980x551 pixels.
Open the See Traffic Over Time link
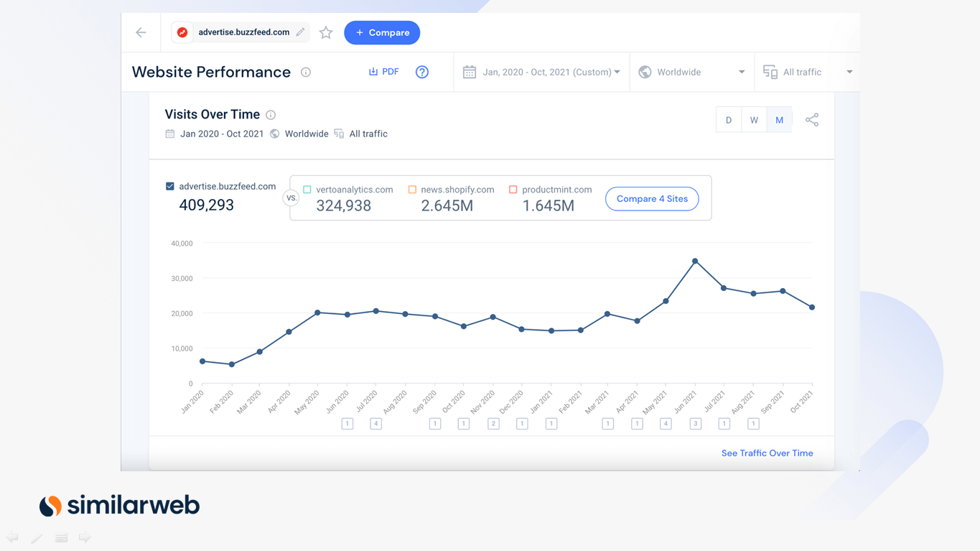[x=767, y=453]
